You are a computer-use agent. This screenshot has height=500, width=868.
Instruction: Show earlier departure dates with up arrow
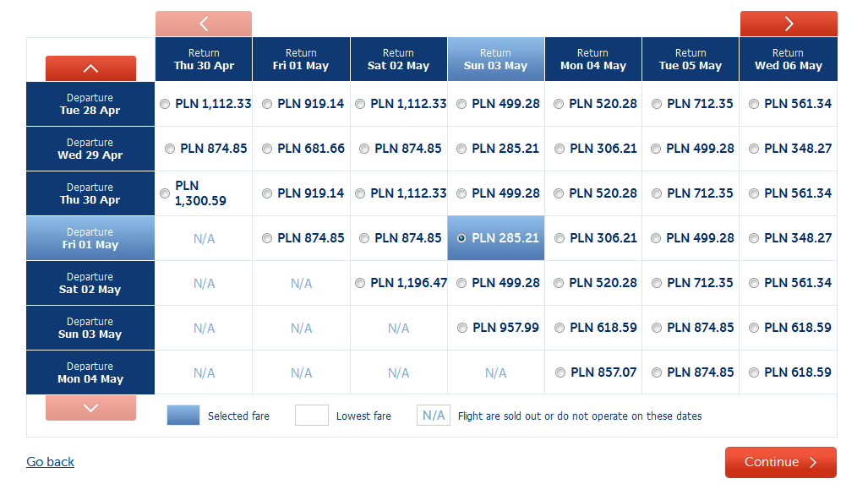(90, 68)
